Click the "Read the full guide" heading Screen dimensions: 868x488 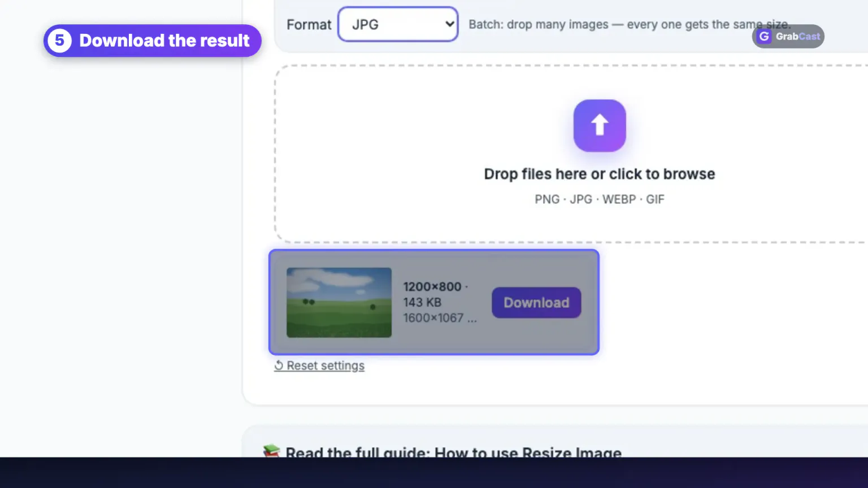tap(453, 452)
